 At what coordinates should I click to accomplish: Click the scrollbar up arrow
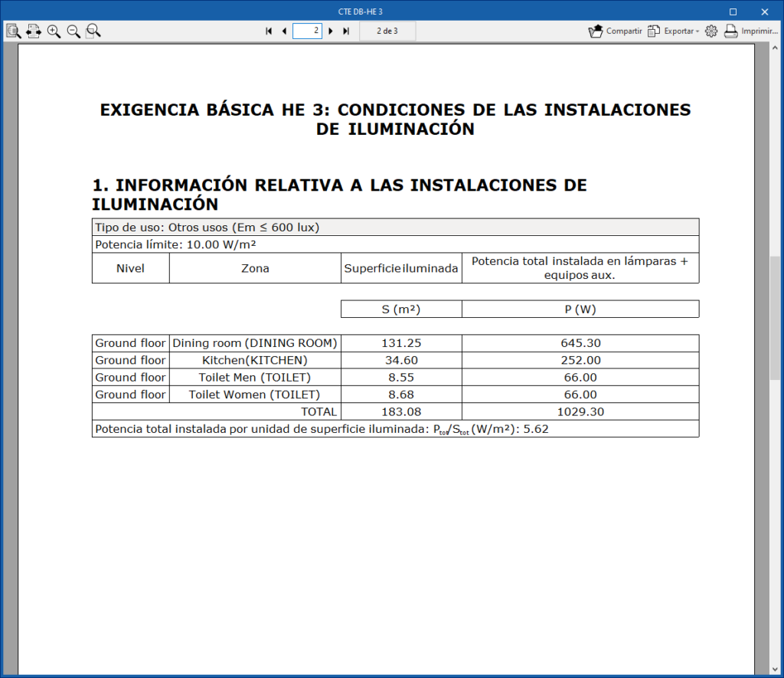coord(775,48)
